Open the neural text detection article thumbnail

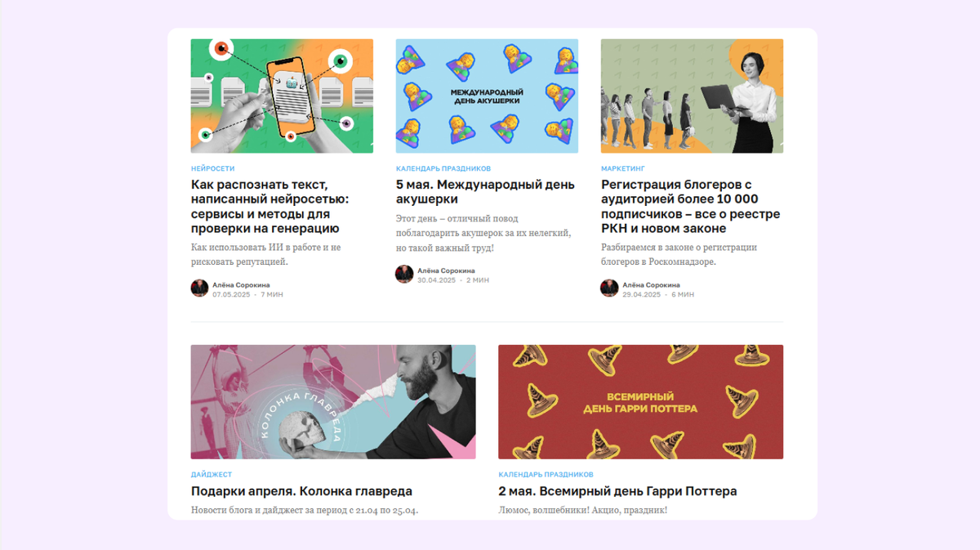(x=282, y=96)
